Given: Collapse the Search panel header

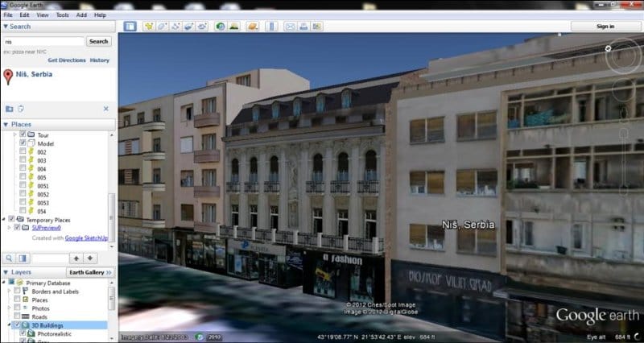Looking at the screenshot, I should 6,27.
